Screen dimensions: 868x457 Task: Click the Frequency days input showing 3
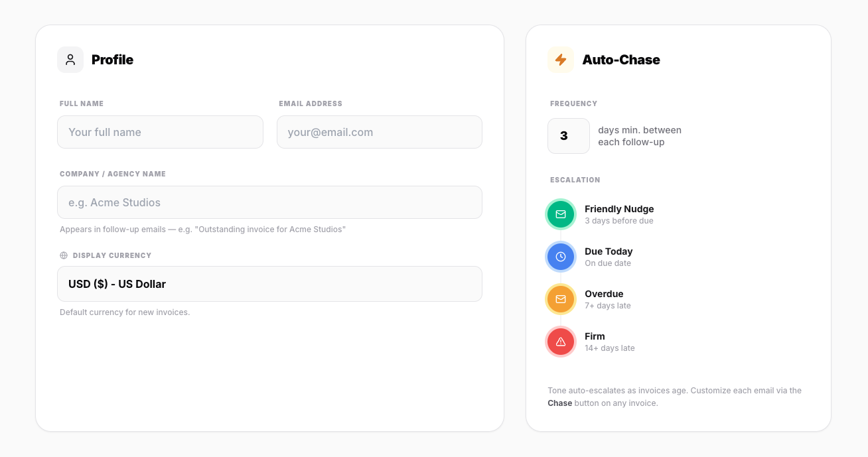(568, 135)
